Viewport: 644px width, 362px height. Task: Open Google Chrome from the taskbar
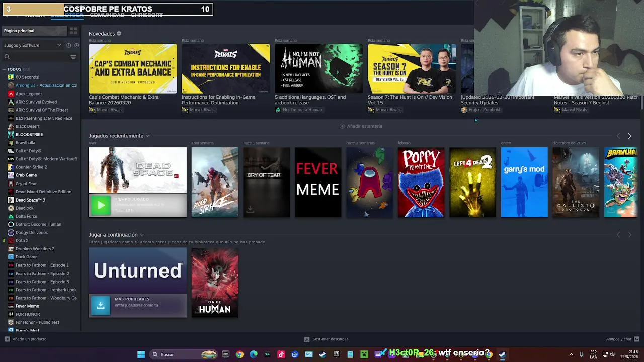coord(239,355)
